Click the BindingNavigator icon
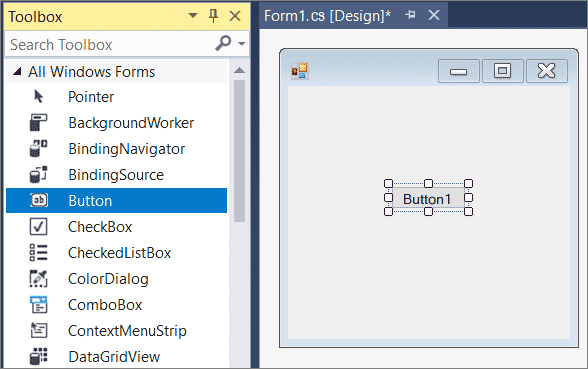Viewport: 588px width, 369px height. [x=38, y=148]
